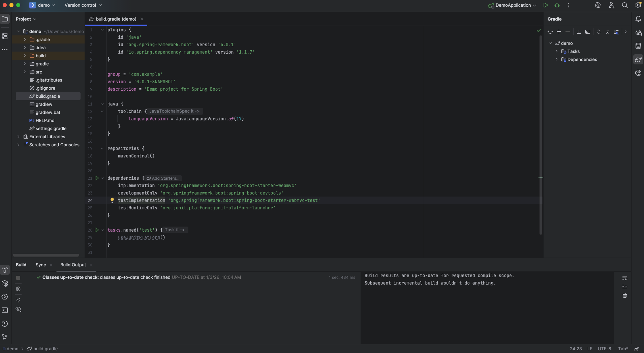Open the Python Console tool window icon
The image size is (644, 353).
coord(638,73)
